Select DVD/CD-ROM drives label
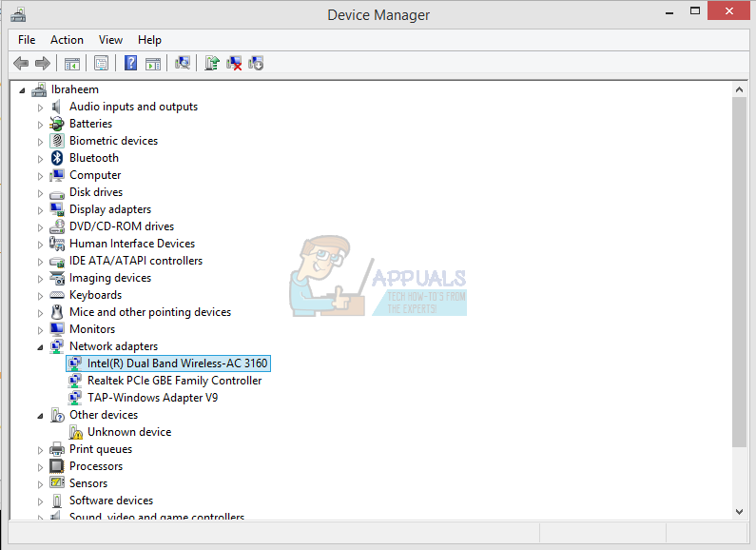 coord(122,226)
